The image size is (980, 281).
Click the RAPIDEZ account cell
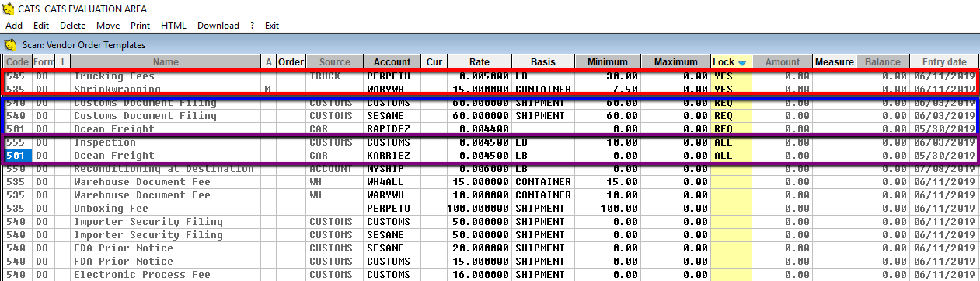pos(392,129)
